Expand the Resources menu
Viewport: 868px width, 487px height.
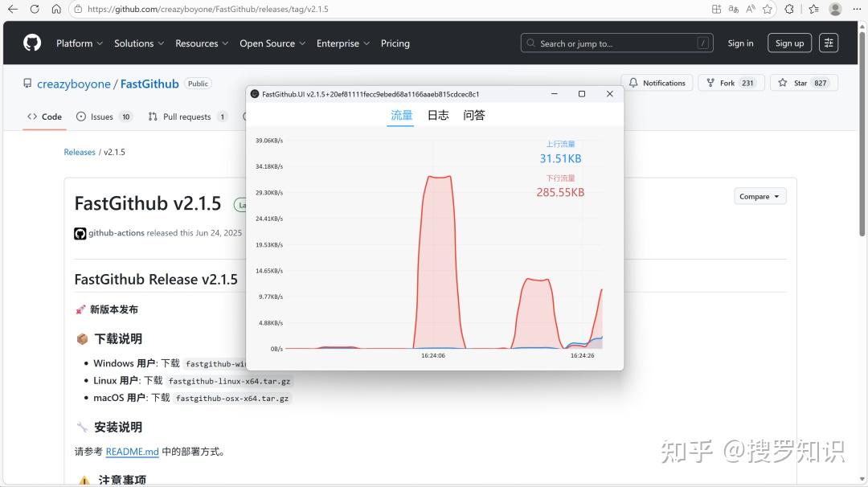pos(202,43)
